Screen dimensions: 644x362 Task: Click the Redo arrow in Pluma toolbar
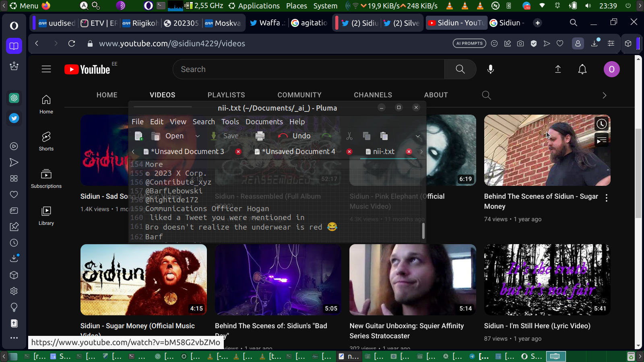326,136
